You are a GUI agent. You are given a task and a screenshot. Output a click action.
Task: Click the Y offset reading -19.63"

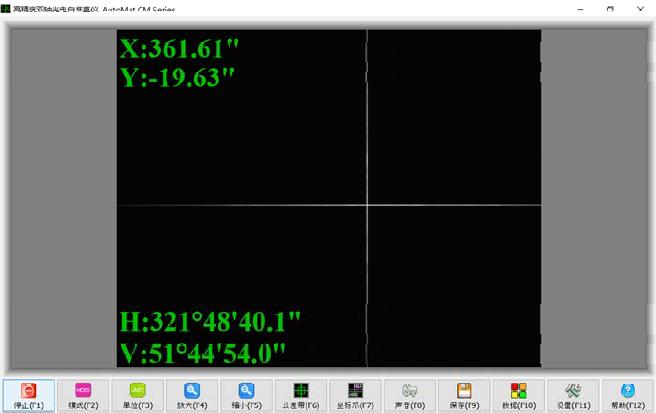pyautogui.click(x=177, y=78)
